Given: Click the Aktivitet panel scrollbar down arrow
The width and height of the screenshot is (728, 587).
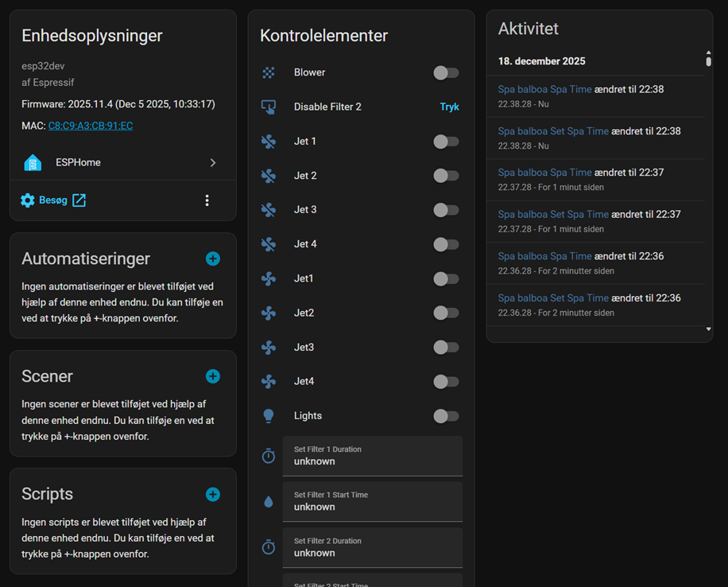Looking at the screenshot, I should pyautogui.click(x=708, y=328).
